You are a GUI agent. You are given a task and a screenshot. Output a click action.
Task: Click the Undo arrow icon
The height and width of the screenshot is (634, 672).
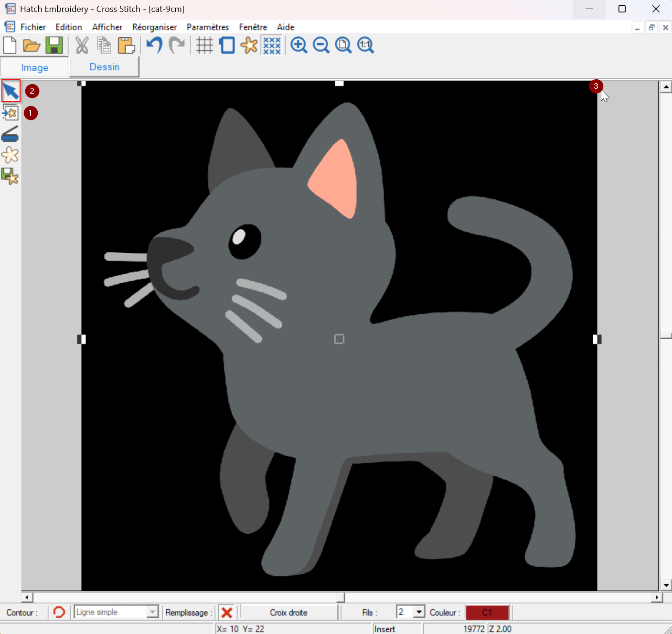pos(154,45)
